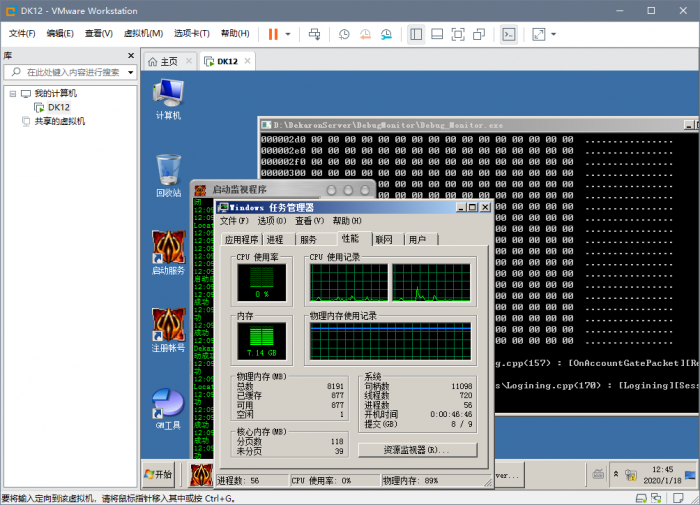
Task: Toggle the thumbnail bar view
Action: pyautogui.click(x=437, y=34)
